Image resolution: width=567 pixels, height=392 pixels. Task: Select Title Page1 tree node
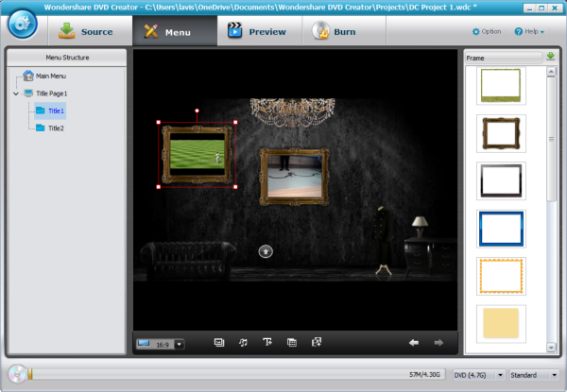coord(45,94)
